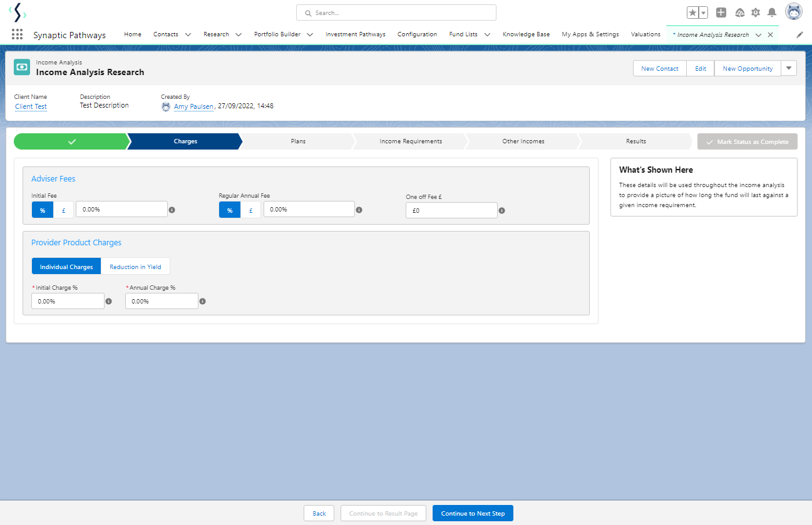Open Amy Paulsen's profile link
812x525 pixels.
pyautogui.click(x=193, y=106)
